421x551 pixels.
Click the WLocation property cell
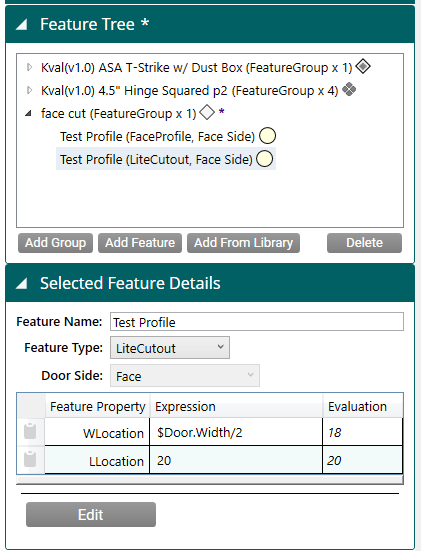point(97,432)
